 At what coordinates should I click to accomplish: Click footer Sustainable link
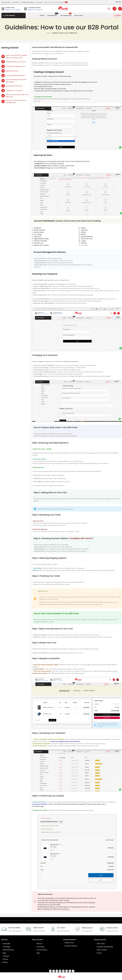coord(6,943)
